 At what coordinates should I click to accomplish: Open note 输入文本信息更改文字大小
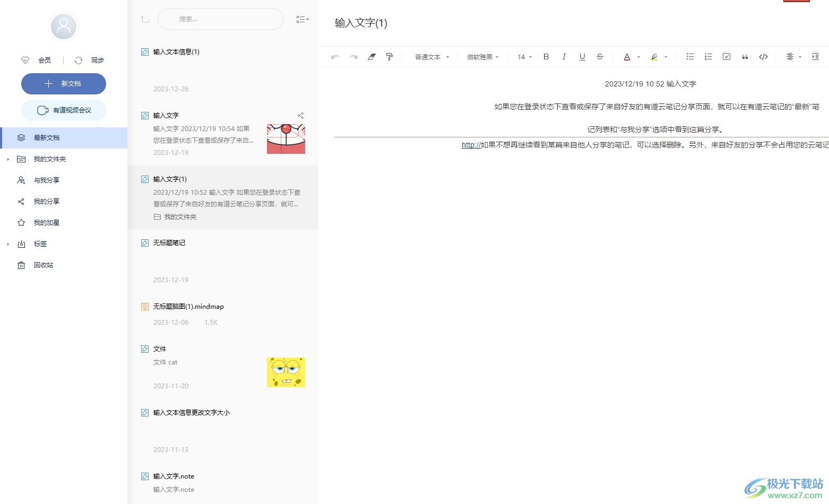[x=223, y=431]
